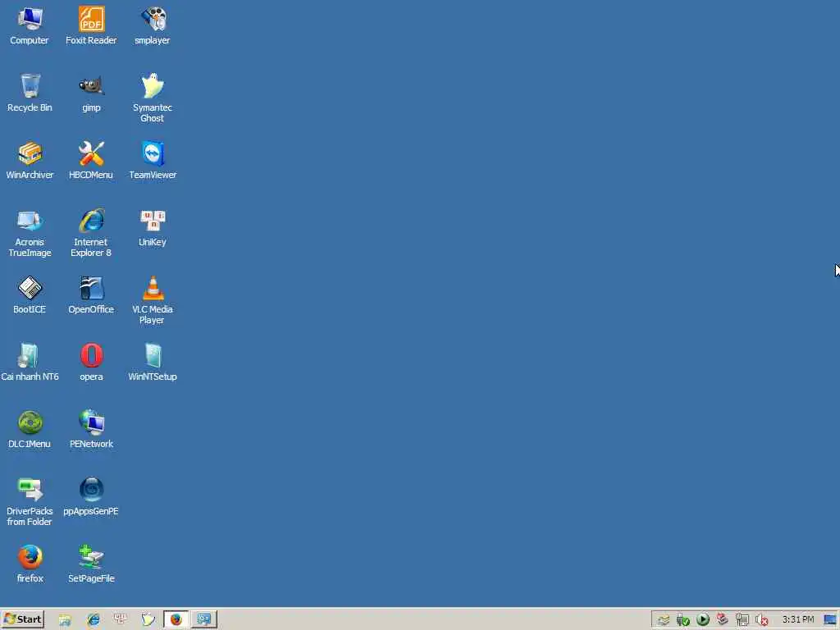The image size is (840, 630).
Task: Select the Cai nhanh NT6 icon
Action: click(x=30, y=363)
